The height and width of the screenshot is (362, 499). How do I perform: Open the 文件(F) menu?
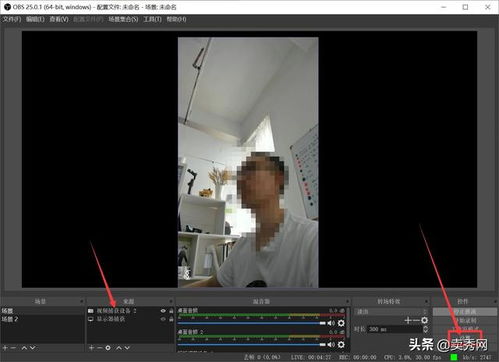tap(12, 19)
